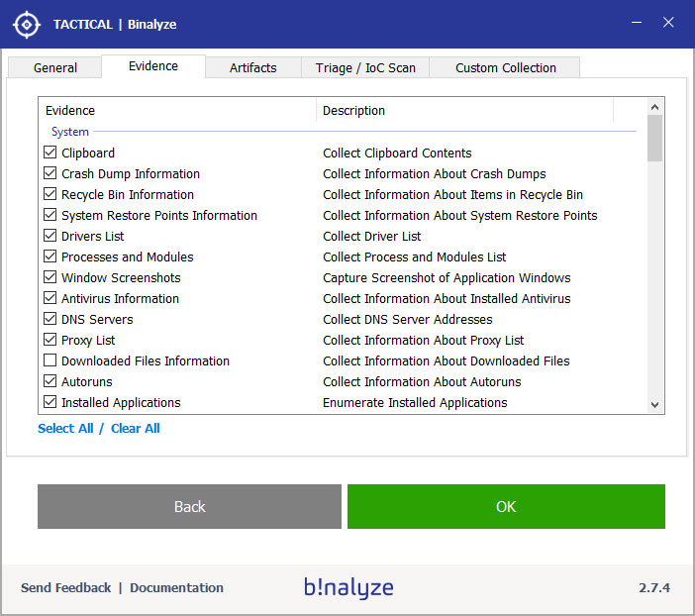
Task: Click the b!nalyze footer logo
Action: 348,587
